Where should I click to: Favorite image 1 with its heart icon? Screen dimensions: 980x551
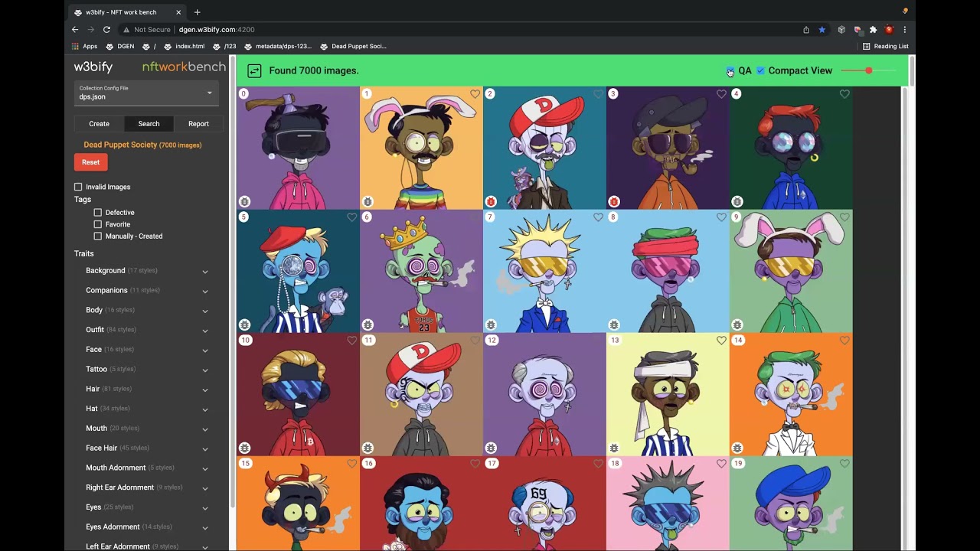coord(475,94)
